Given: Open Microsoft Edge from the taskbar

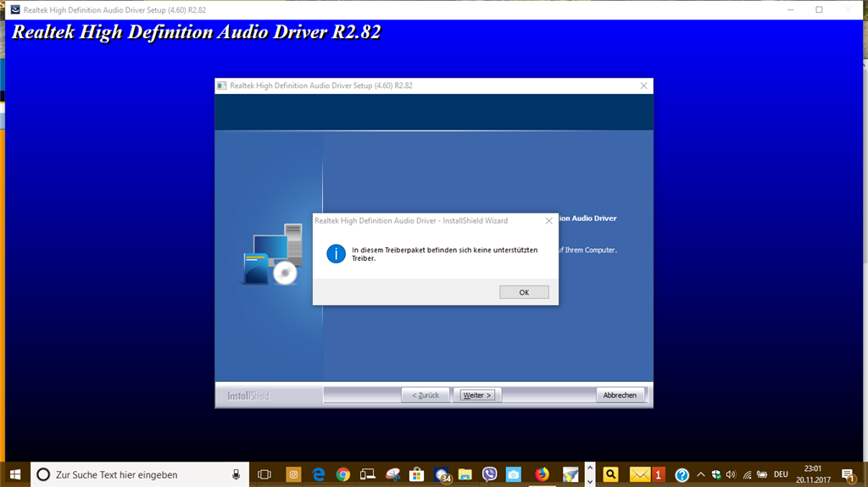Looking at the screenshot, I should tap(319, 475).
